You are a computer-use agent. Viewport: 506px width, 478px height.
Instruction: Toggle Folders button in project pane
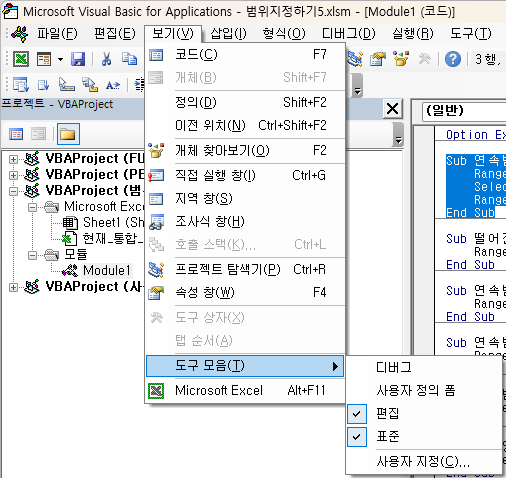[x=68, y=134]
